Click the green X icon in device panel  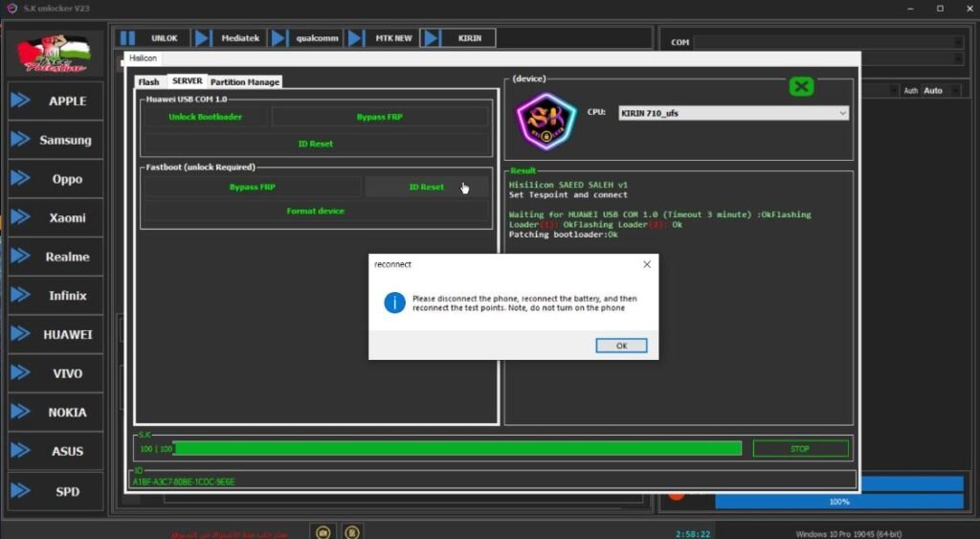pyautogui.click(x=801, y=86)
